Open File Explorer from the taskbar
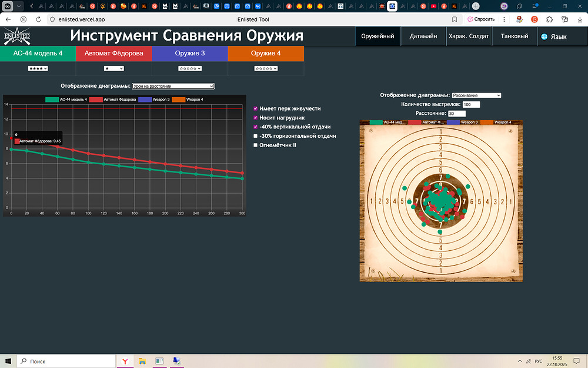Image resolution: width=588 pixels, height=368 pixels. 142,361
